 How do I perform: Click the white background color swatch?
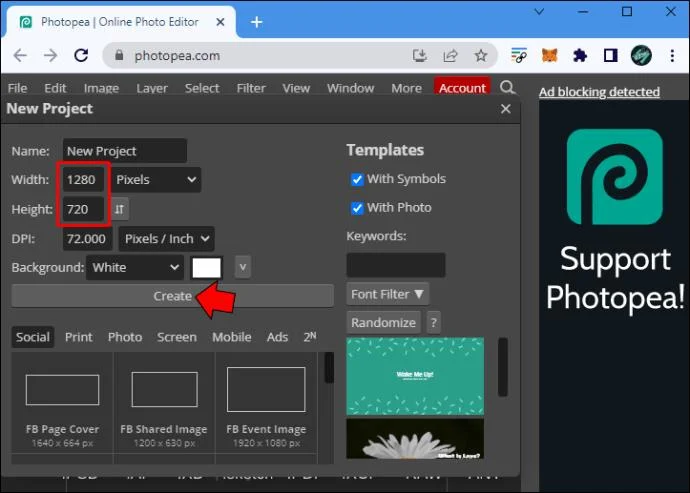[206, 267]
